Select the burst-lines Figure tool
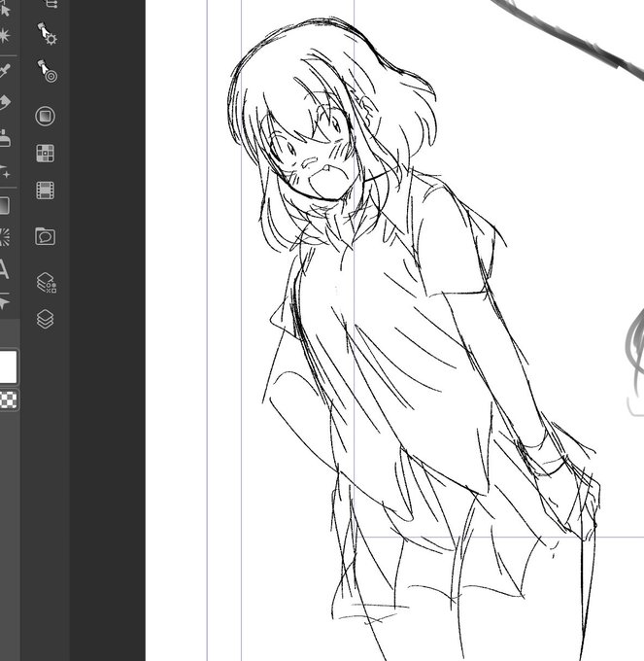The image size is (644, 661). click(4, 237)
